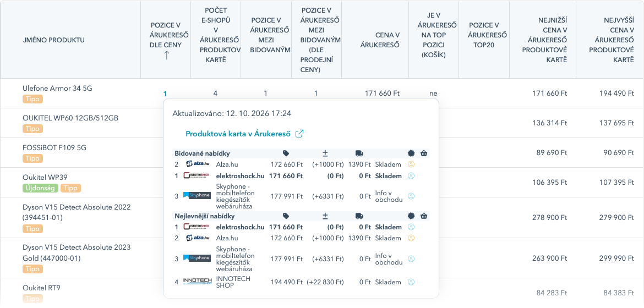Click Počet e-shopů column header
The image size is (644, 308).
point(216,40)
